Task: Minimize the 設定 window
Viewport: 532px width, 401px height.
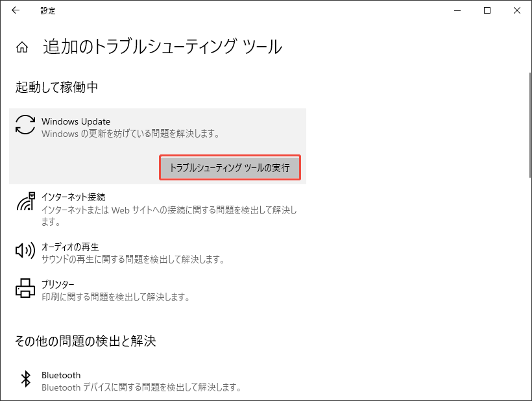Action: pos(457,10)
